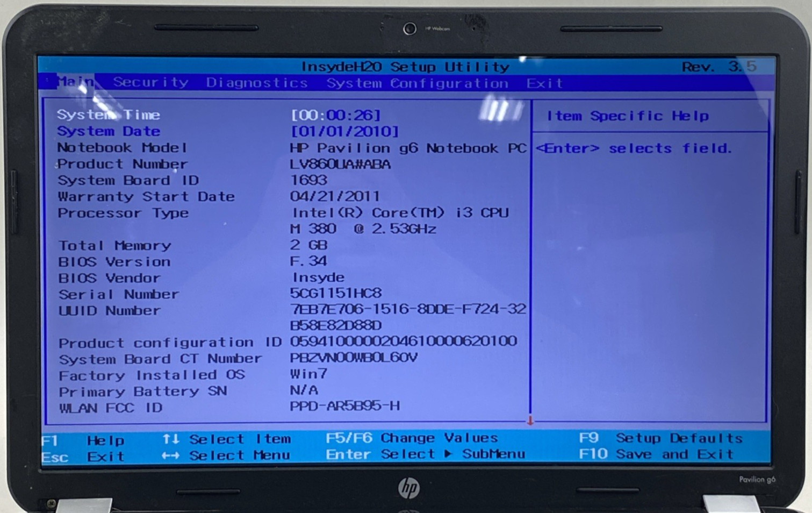Screen dimensions: 812x513
Task: Open the Diagnostics tab
Action: tap(256, 83)
